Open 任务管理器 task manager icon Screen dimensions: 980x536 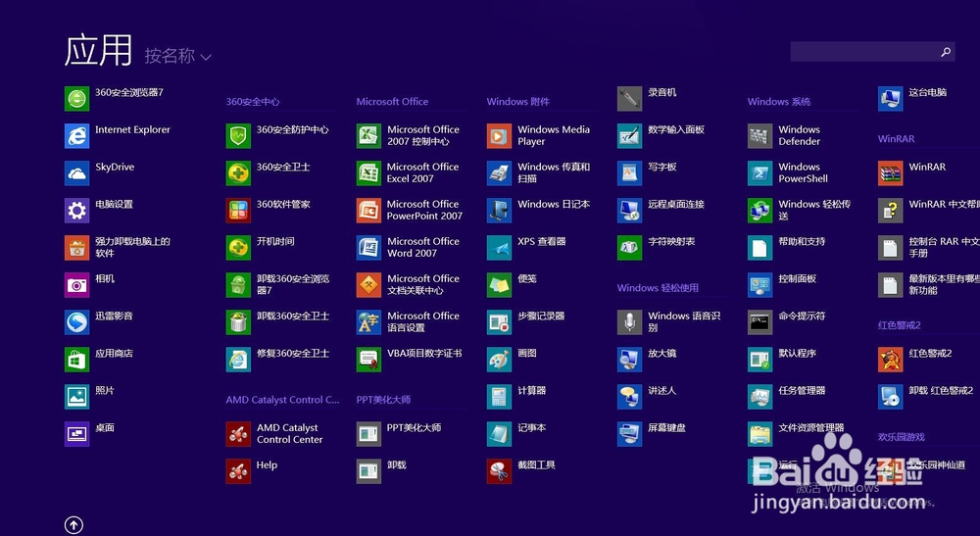[760, 397]
